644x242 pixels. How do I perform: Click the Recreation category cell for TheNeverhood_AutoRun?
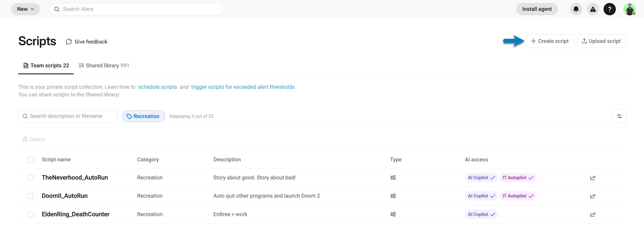coord(150,178)
